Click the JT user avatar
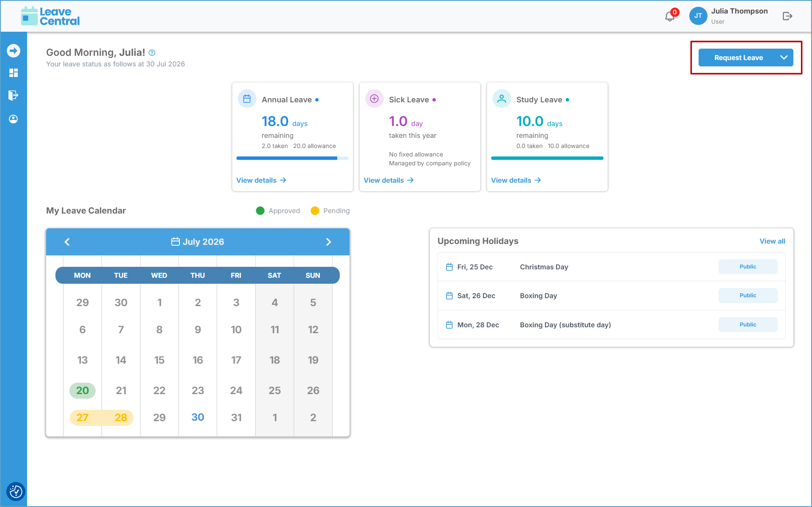Viewport: 812px width, 507px height. coord(698,16)
